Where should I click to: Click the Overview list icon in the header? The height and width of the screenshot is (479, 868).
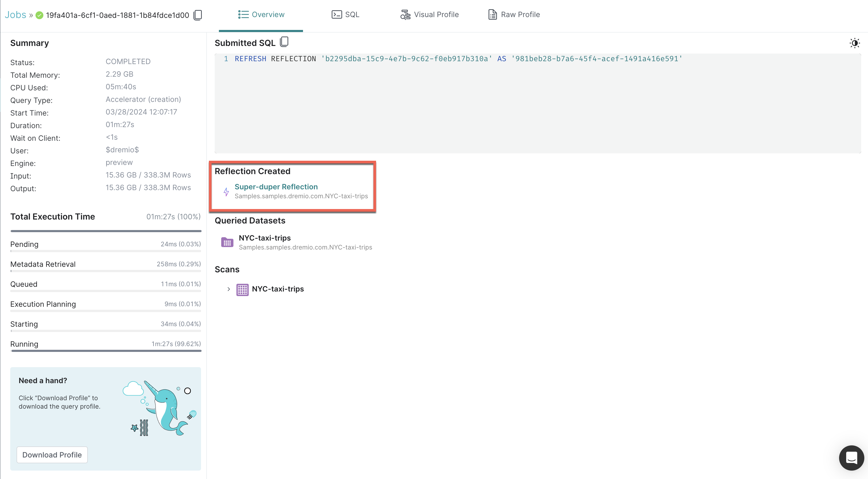(x=243, y=14)
